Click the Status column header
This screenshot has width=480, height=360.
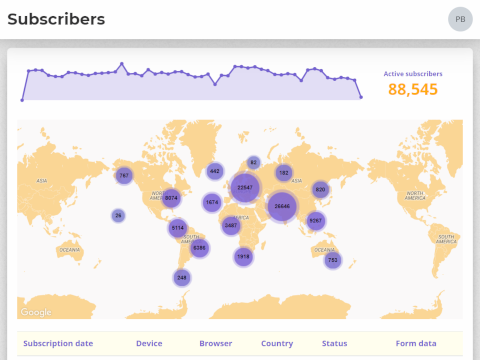click(334, 343)
